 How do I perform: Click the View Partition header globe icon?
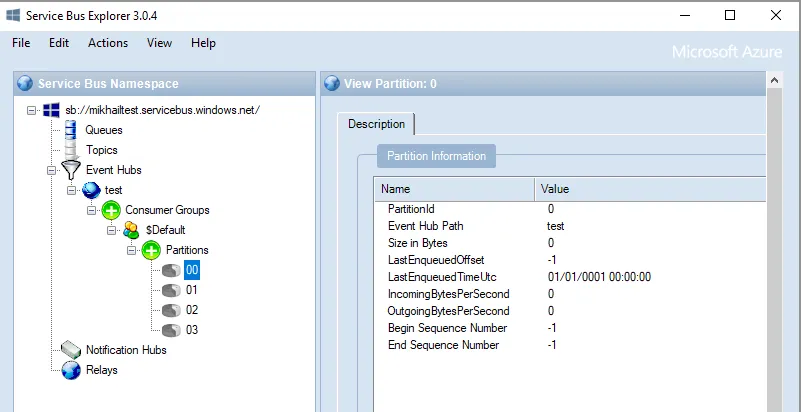332,83
